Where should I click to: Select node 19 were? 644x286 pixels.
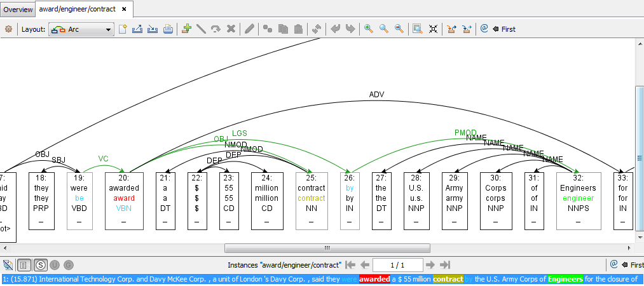[79, 201]
